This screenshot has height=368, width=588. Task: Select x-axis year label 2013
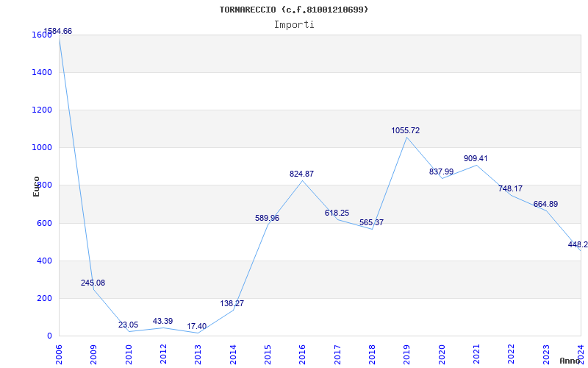pyautogui.click(x=198, y=355)
